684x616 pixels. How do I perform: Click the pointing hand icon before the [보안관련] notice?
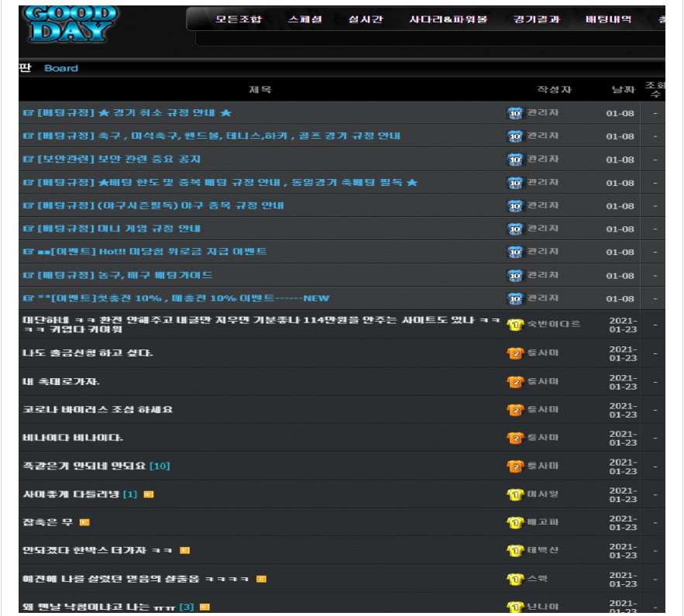click(29, 160)
